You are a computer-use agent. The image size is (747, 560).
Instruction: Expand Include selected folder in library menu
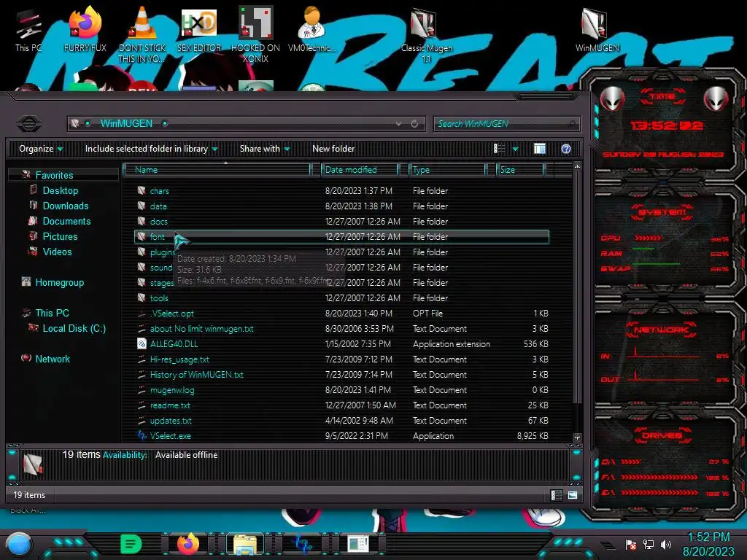tap(151, 149)
